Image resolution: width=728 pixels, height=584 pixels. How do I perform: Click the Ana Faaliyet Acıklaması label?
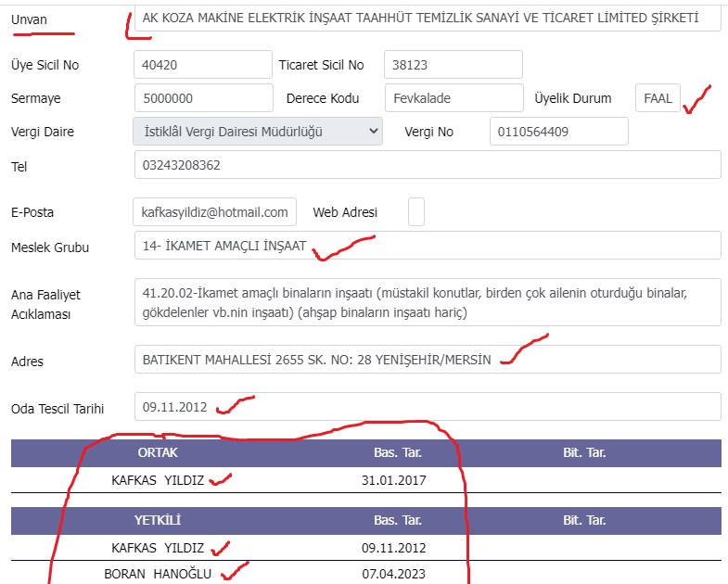point(45,305)
